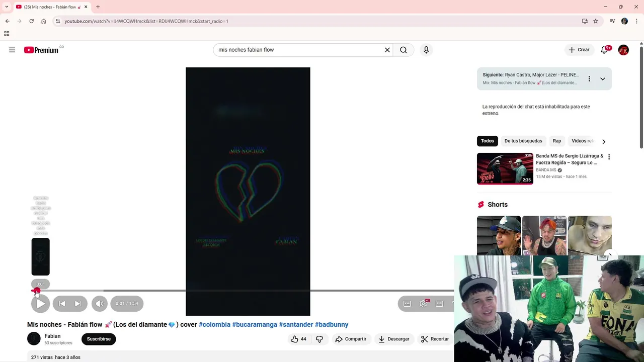This screenshot has height=362, width=644.
Task: Play the video with the play button
Action: (41, 304)
